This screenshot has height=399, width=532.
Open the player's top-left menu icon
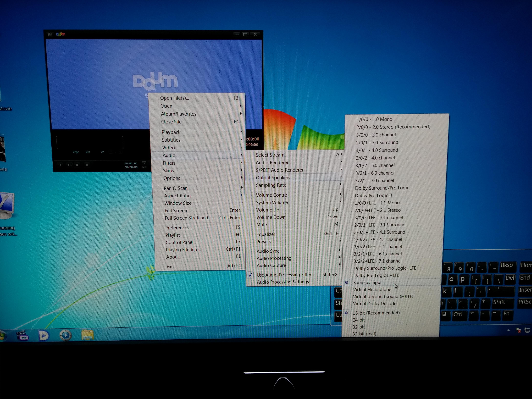(50, 34)
